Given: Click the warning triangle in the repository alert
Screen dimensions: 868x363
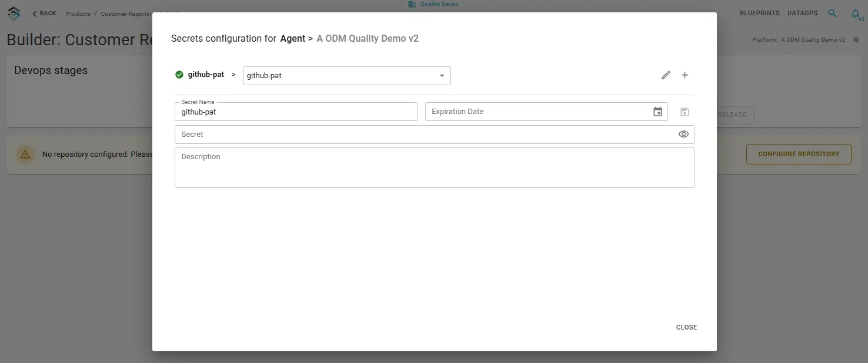Looking at the screenshot, I should pyautogui.click(x=24, y=154).
